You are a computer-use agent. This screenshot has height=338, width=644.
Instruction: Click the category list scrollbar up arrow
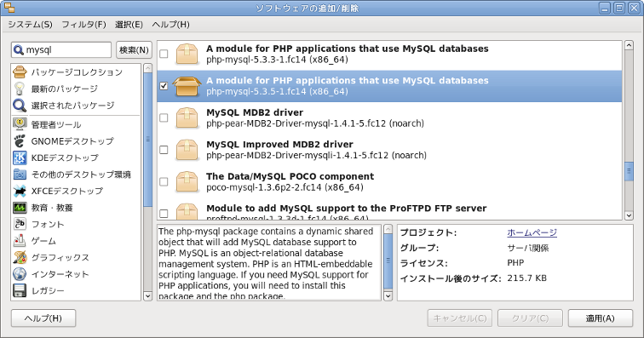coord(148,68)
